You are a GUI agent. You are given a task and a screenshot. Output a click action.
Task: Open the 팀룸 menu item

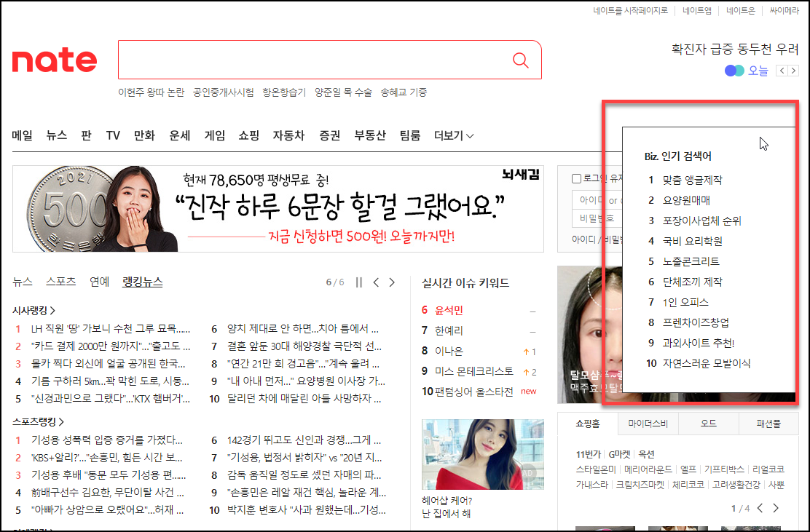[x=410, y=135]
